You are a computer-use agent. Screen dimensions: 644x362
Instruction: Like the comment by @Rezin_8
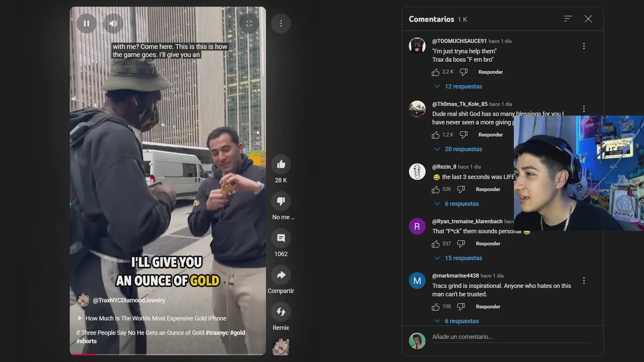(x=436, y=190)
